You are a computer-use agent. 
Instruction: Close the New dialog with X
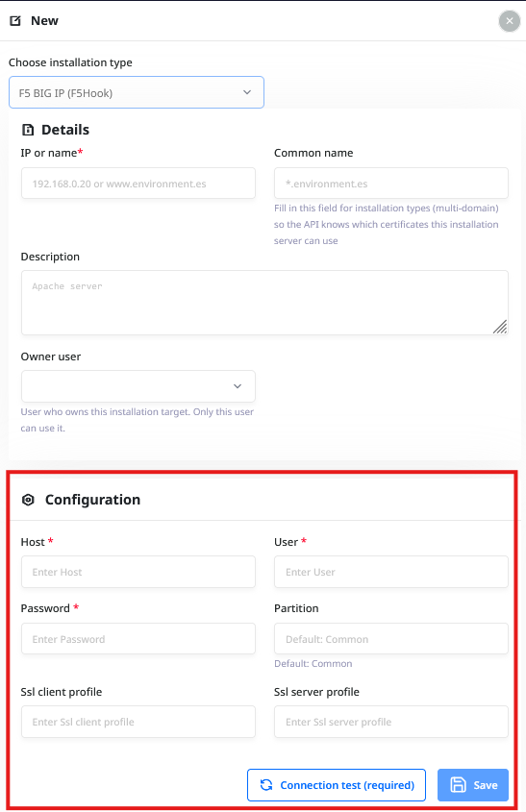(510, 21)
